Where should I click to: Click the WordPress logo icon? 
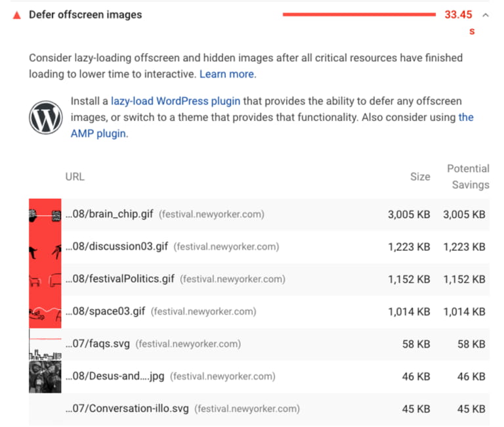pos(45,118)
